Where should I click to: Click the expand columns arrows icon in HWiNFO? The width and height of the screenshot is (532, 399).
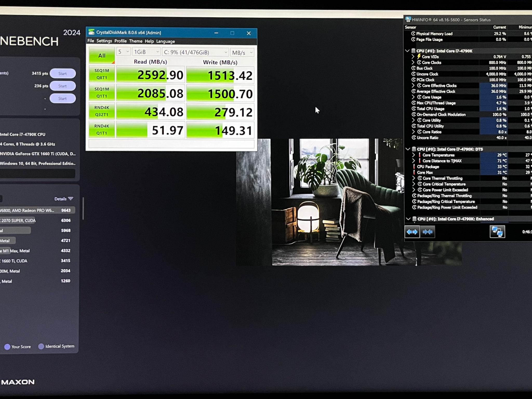coord(412,232)
